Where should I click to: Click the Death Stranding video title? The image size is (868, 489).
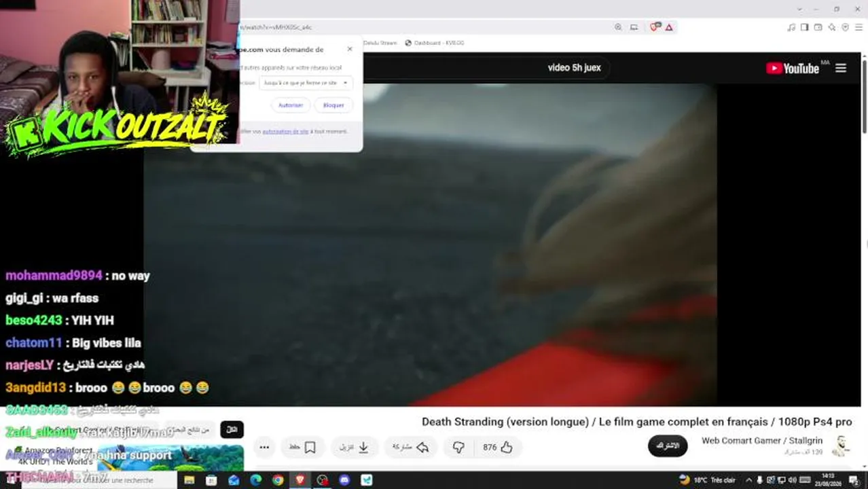point(636,422)
